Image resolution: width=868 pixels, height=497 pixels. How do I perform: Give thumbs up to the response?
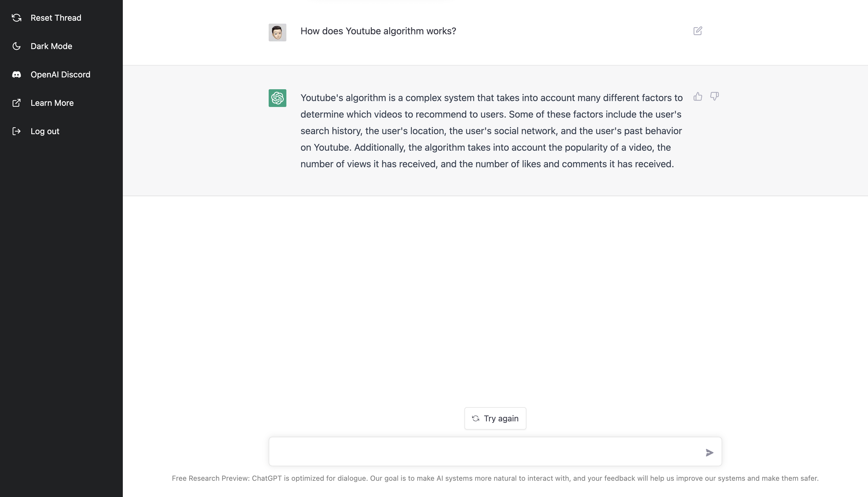point(697,97)
